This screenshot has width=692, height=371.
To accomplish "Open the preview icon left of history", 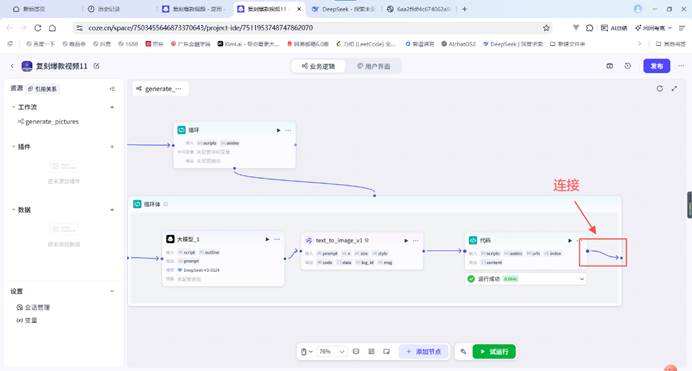I will pos(609,66).
